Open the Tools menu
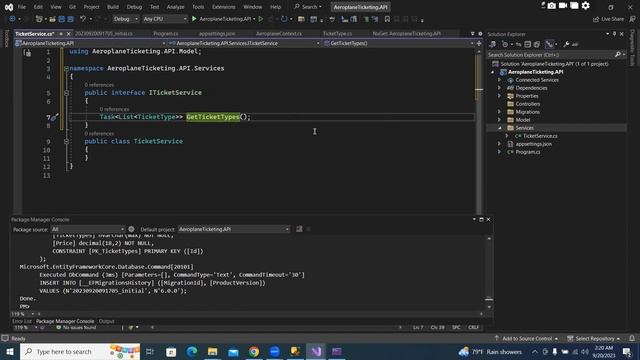The width and height of the screenshot is (640, 360). [x=198, y=7]
